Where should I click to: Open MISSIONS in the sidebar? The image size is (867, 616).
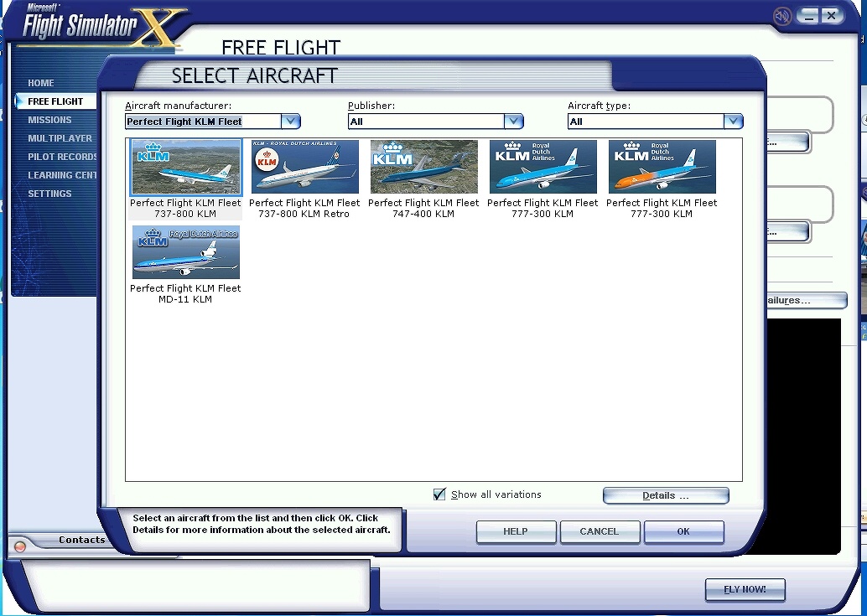[49, 120]
